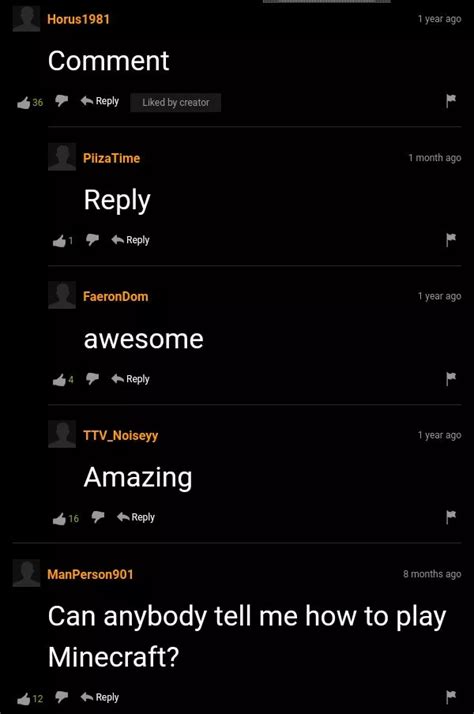Viewport: 474px width, 714px height.
Task: Flag the Horus1981 comment
Action: click(x=450, y=101)
